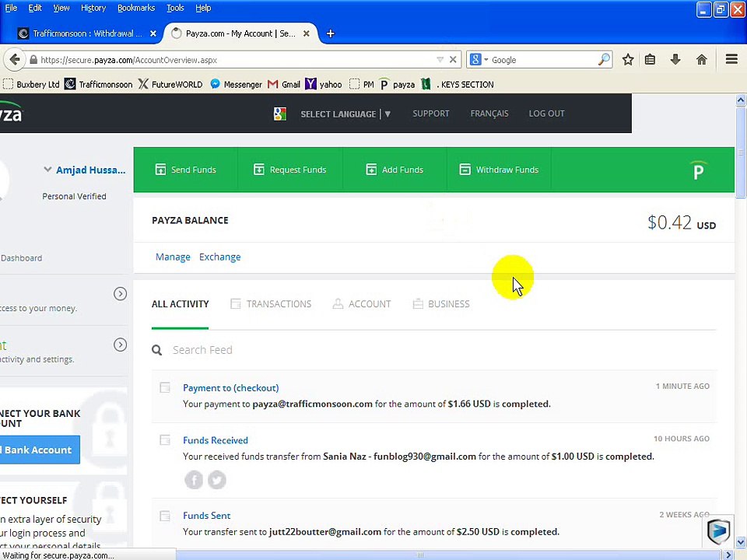Click the Search Feed magnifier icon
The height and width of the screenshot is (560, 747).
[x=156, y=351]
